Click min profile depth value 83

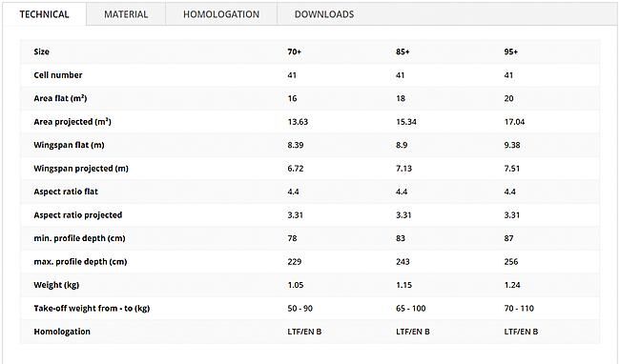point(401,238)
